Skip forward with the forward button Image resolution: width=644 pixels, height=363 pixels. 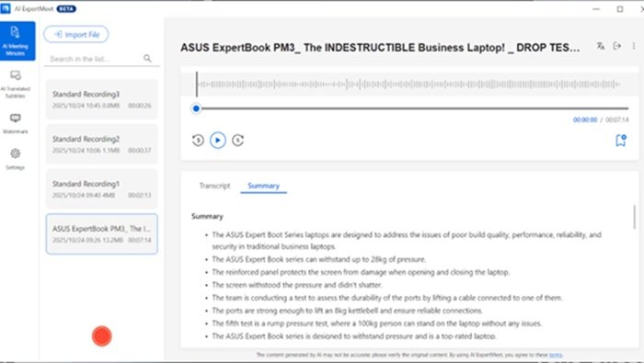[237, 141]
